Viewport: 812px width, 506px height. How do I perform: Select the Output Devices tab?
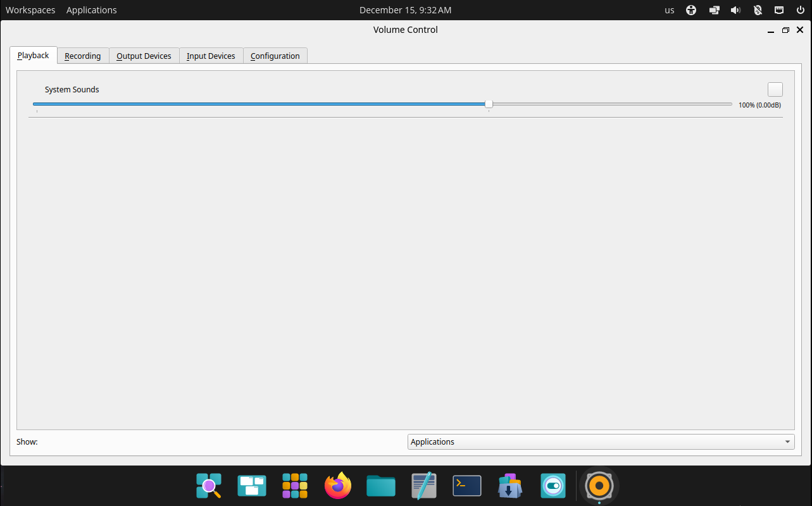click(144, 56)
